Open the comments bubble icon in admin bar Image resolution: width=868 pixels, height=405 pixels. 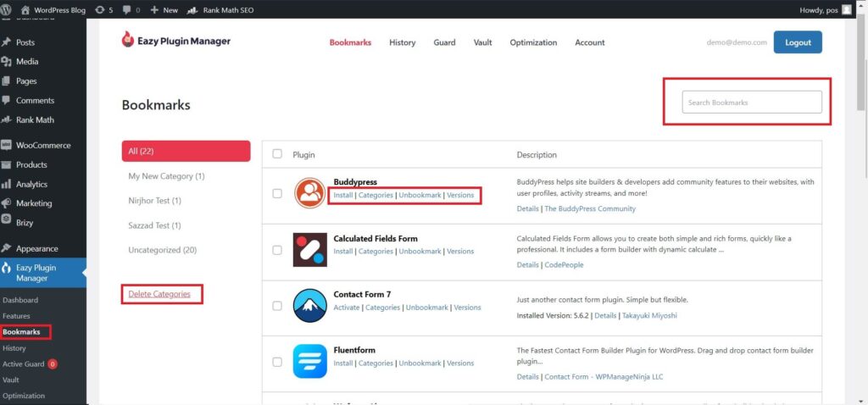pos(127,10)
